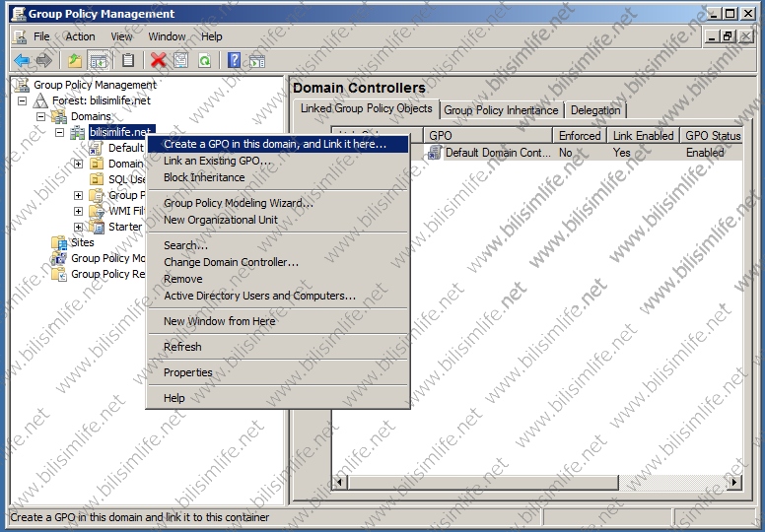765x532 pixels.
Task: Click the WMI Filters folder icon
Action: [97, 211]
